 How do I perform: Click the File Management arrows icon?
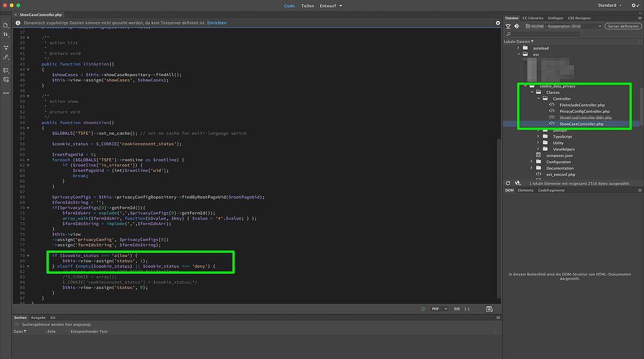coord(6,34)
